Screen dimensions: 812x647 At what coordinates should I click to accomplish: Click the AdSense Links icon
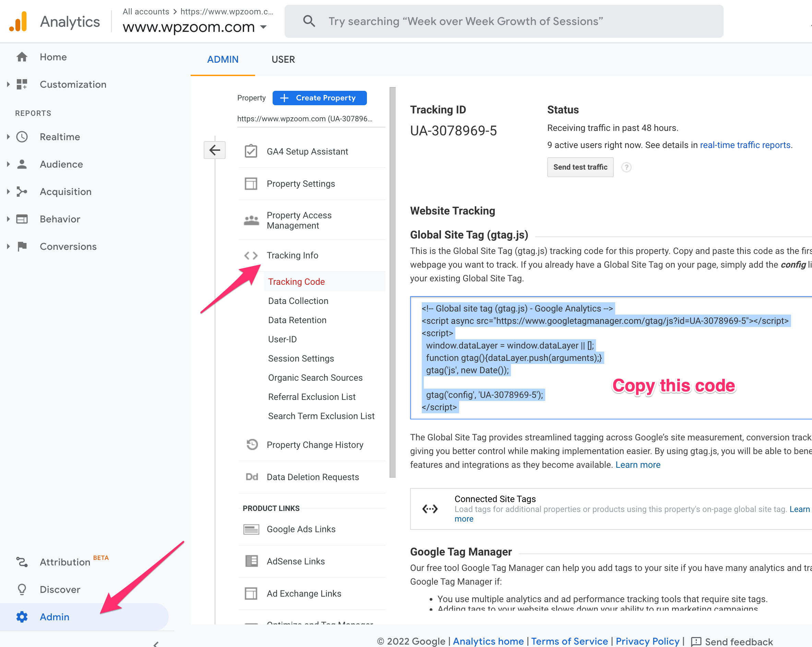251,561
